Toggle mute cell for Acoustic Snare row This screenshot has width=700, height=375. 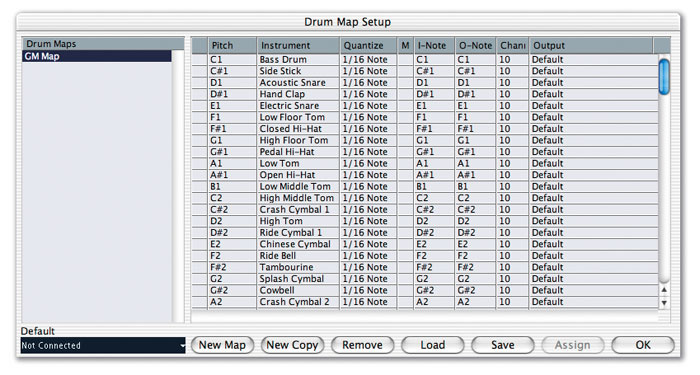405,83
